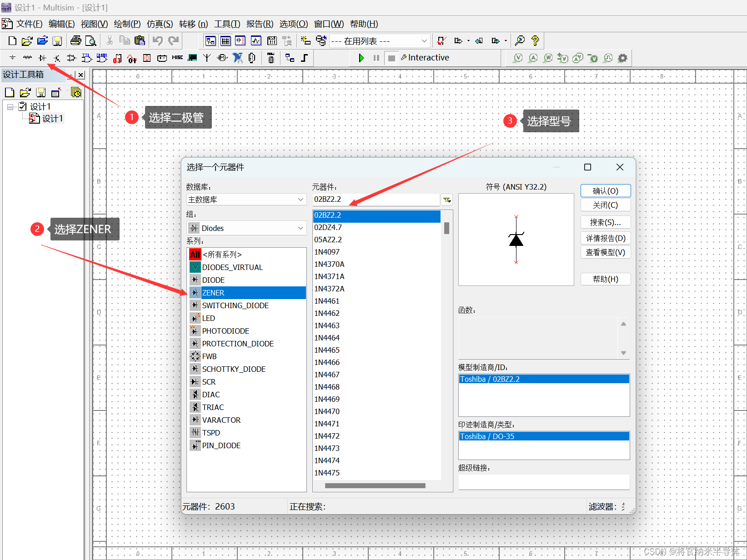The image size is (747, 560).
Task: Expand forward annotate arrow dropdown
Action: [x=506, y=40]
